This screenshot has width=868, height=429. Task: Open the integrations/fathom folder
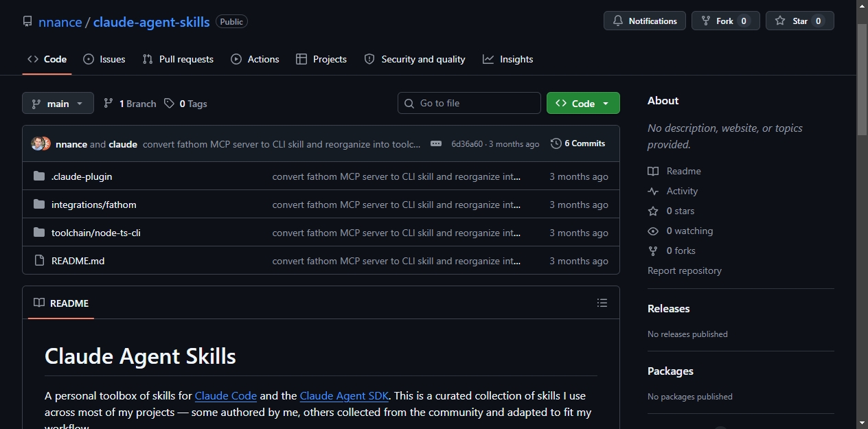coord(94,205)
